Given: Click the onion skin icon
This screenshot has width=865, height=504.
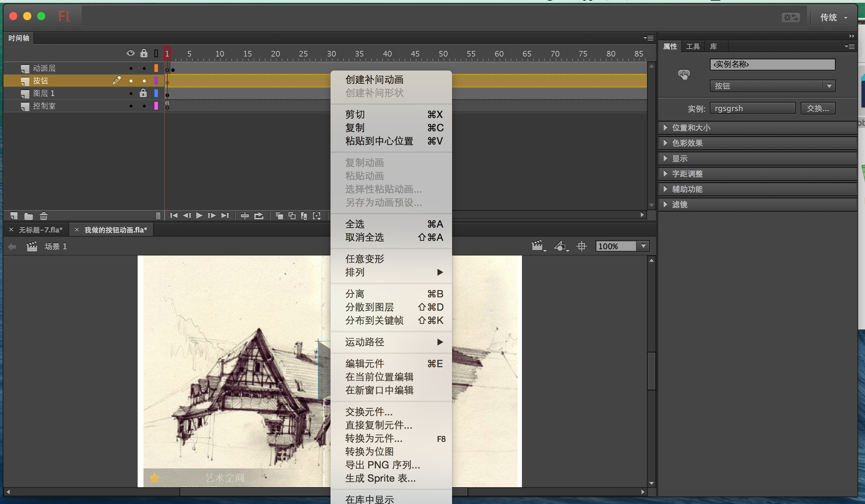Looking at the screenshot, I should (x=279, y=215).
